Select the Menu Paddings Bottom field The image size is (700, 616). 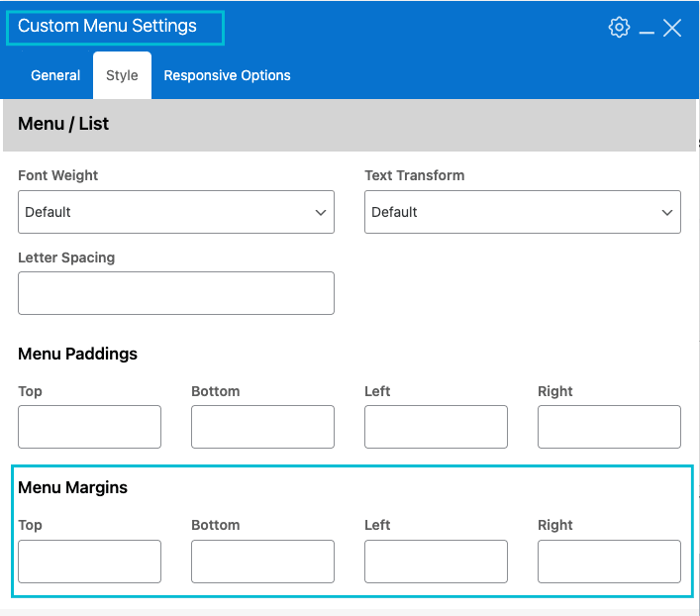(262, 427)
